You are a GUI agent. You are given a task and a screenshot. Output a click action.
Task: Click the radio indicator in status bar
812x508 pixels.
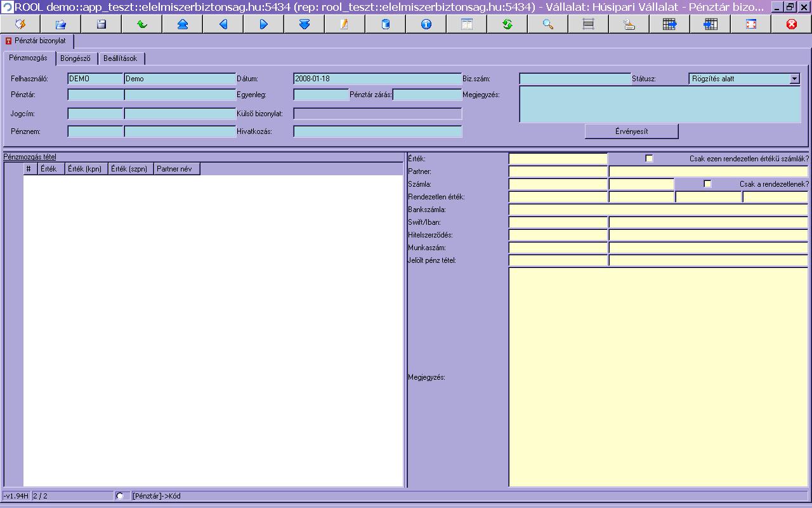[x=119, y=496]
